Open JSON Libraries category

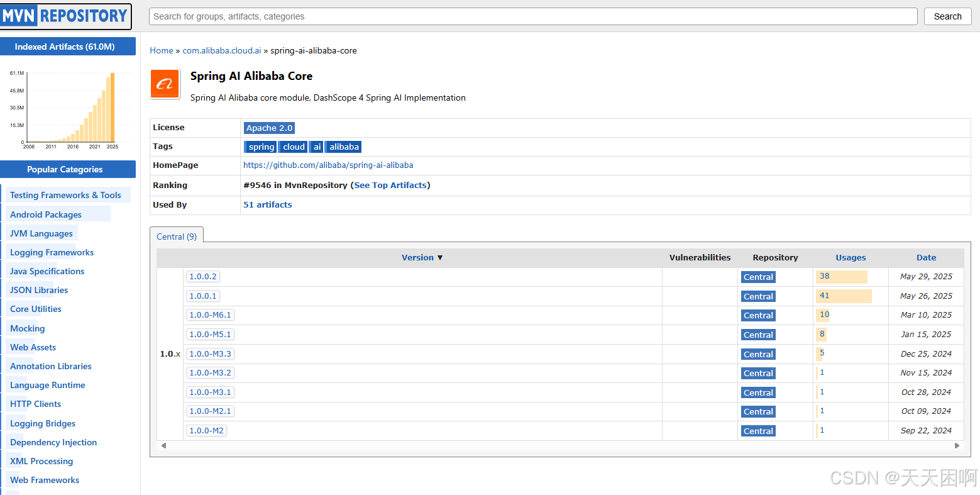pos(39,290)
